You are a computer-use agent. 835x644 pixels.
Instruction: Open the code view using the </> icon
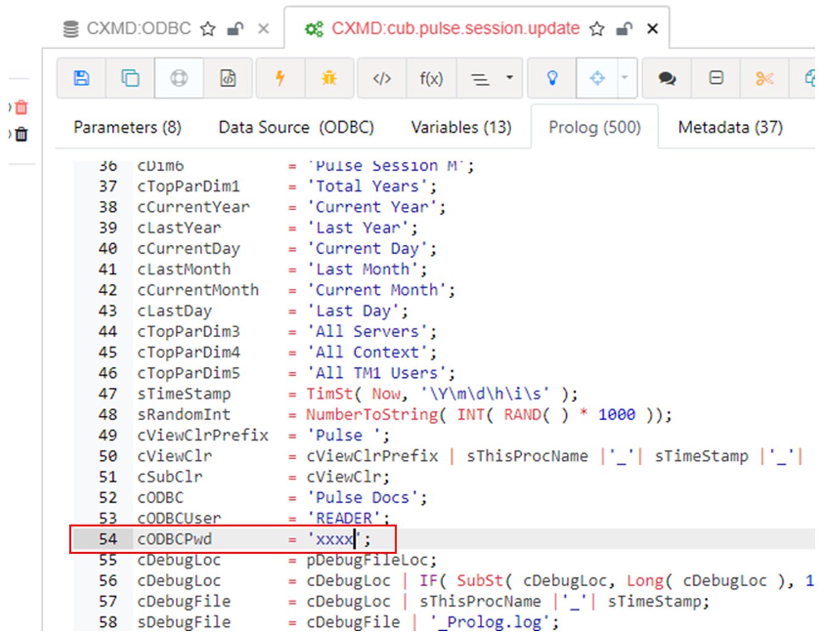[x=382, y=78]
